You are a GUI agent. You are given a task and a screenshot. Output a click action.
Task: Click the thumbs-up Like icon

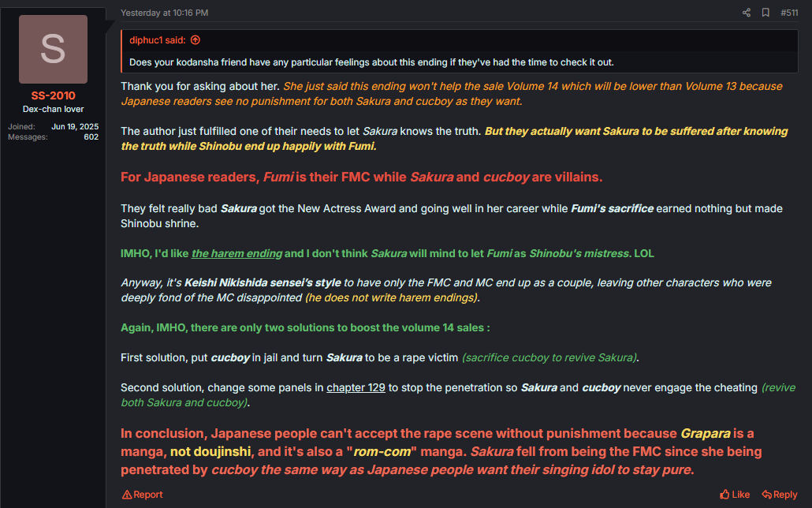coord(724,495)
